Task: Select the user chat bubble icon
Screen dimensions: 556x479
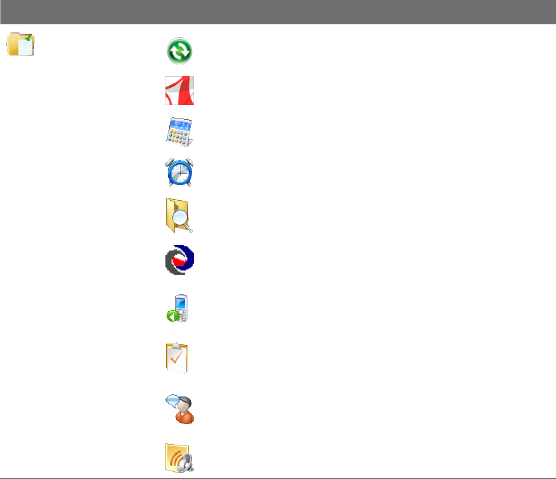Action: point(180,409)
